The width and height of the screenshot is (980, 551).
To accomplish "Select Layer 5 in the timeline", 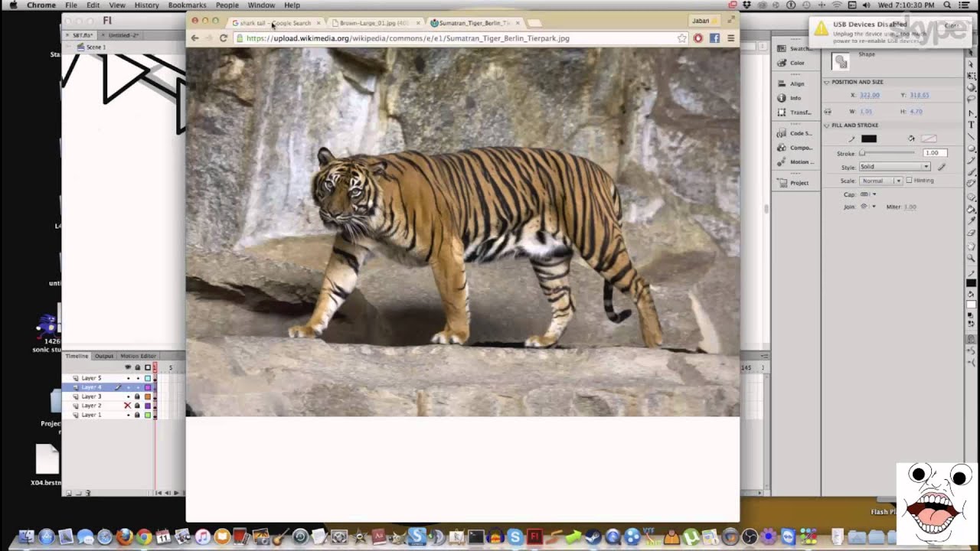I will pyautogui.click(x=91, y=378).
